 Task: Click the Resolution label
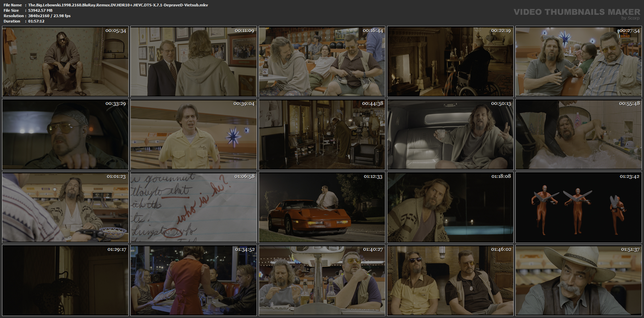(x=14, y=16)
